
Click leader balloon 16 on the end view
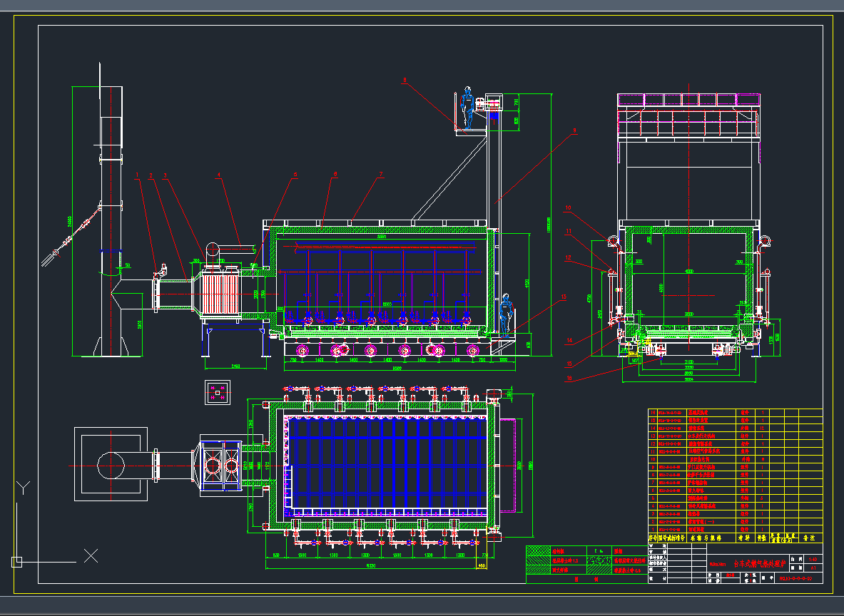(569, 378)
